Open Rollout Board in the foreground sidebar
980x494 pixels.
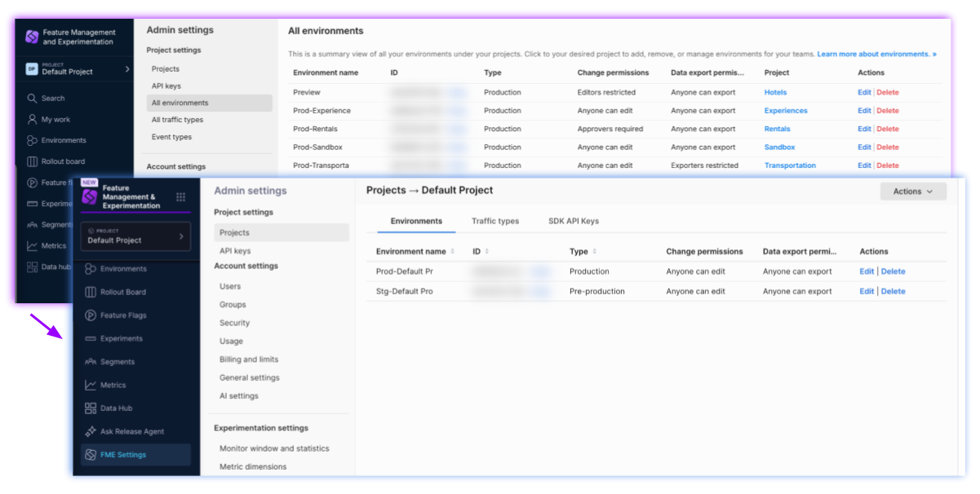coord(122,292)
